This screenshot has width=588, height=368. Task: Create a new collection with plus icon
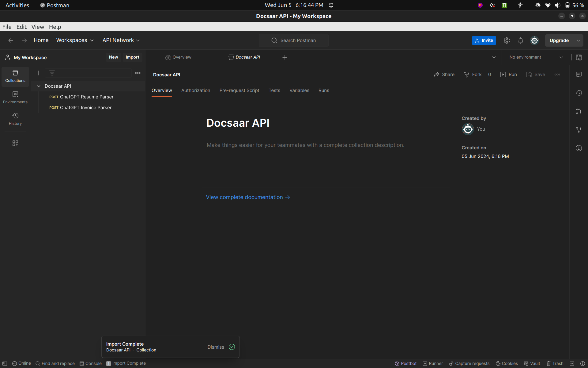(39, 73)
